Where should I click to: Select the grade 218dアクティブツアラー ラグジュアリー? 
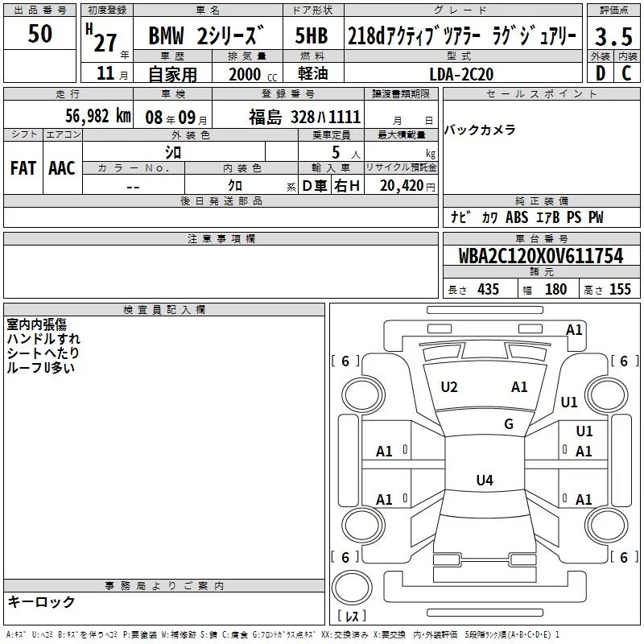coord(462,35)
